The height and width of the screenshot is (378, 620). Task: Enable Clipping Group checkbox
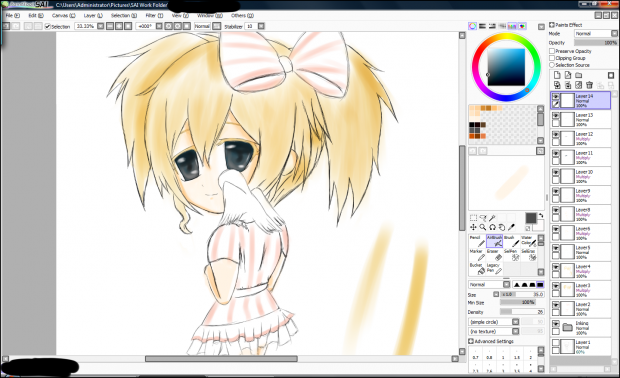click(552, 58)
